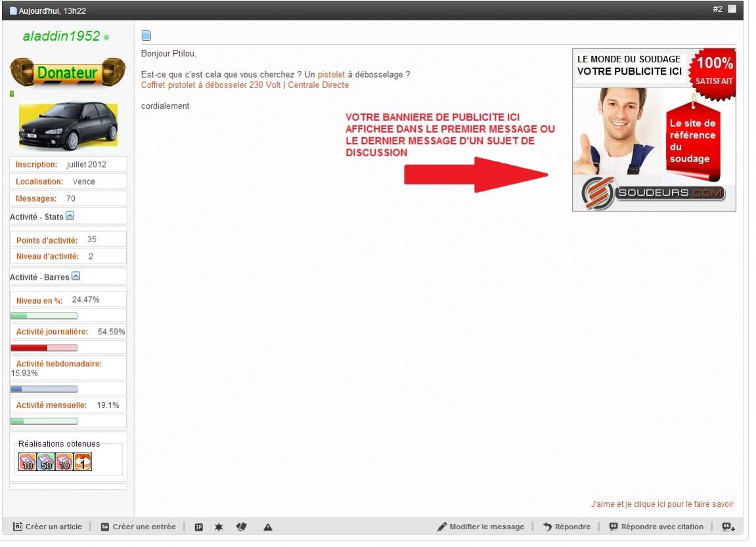Open the Coffret pistolet à débosseler link
This screenshot has width=756, height=547.
[245, 85]
